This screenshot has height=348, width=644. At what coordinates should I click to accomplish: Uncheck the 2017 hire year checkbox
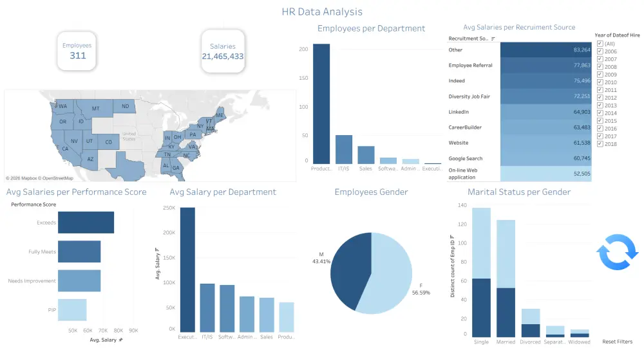(x=600, y=136)
